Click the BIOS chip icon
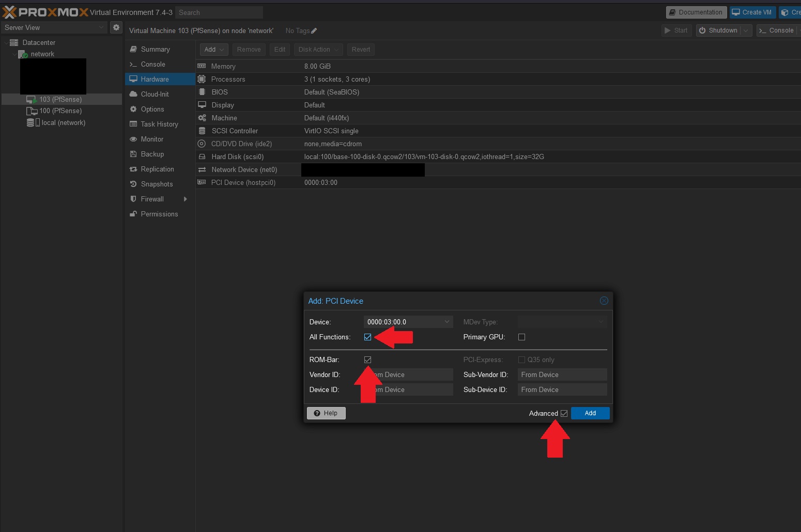This screenshot has width=801, height=532. pos(202,92)
